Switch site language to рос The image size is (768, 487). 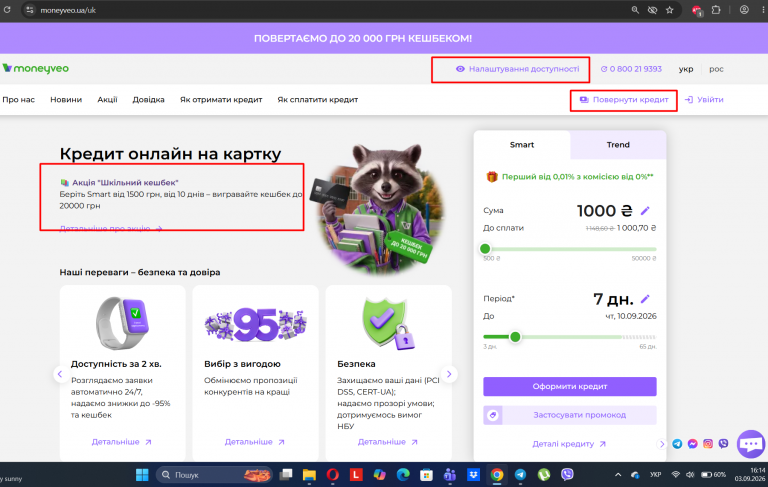tap(716, 69)
